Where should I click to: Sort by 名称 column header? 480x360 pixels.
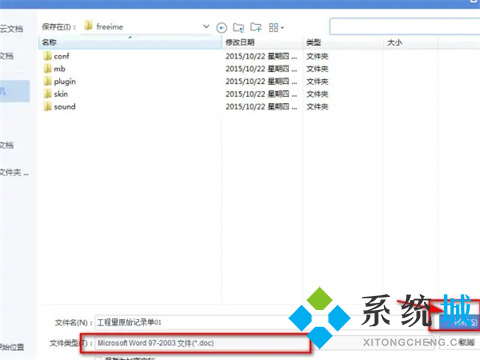(x=130, y=43)
